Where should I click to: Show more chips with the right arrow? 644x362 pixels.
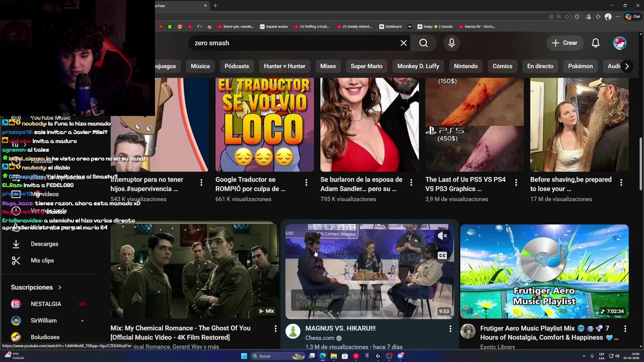point(626,66)
